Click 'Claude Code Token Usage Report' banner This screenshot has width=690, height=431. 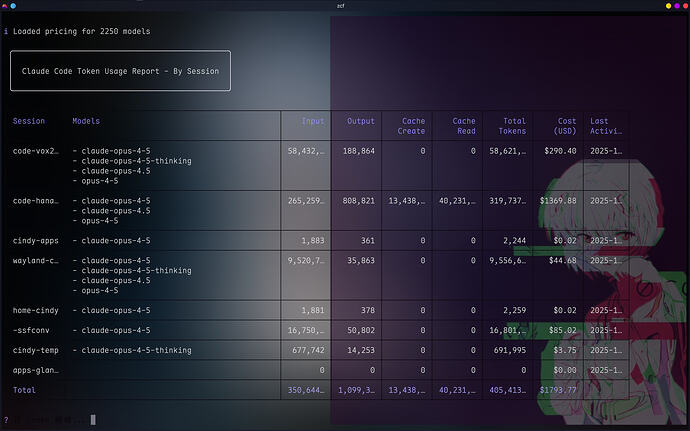pyautogui.click(x=120, y=70)
